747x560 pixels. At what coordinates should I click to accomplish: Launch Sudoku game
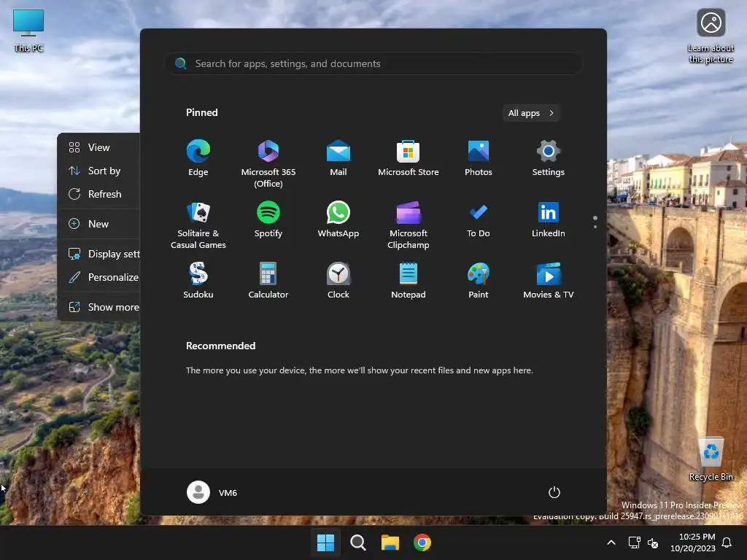pyautogui.click(x=198, y=281)
